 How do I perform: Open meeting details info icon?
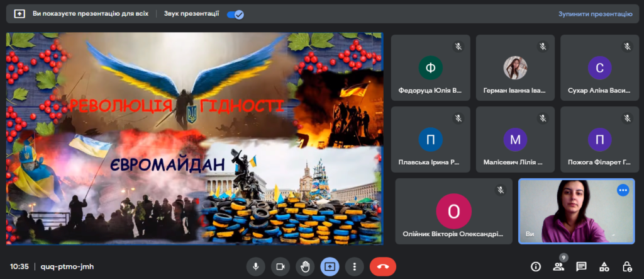click(536, 266)
